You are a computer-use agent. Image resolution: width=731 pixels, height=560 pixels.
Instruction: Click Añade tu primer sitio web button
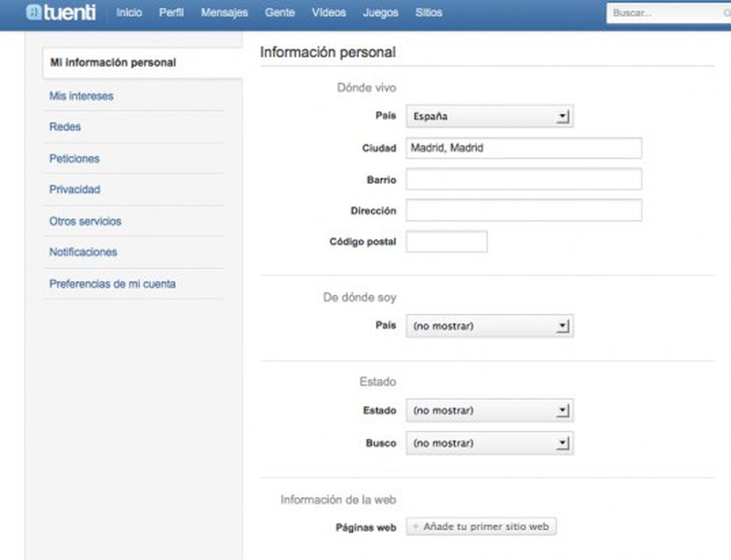(x=481, y=526)
